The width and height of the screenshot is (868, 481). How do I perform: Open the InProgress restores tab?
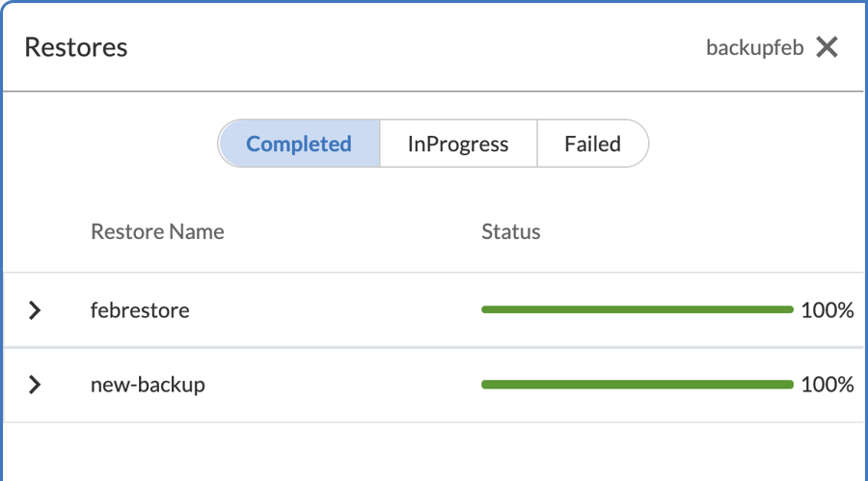pos(458,145)
